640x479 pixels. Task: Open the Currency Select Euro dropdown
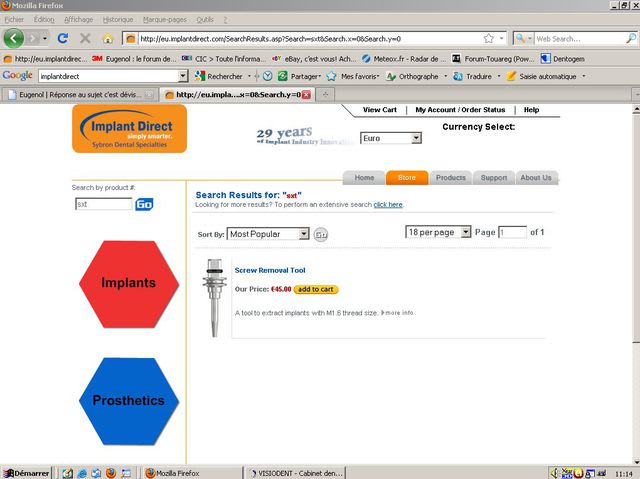391,138
